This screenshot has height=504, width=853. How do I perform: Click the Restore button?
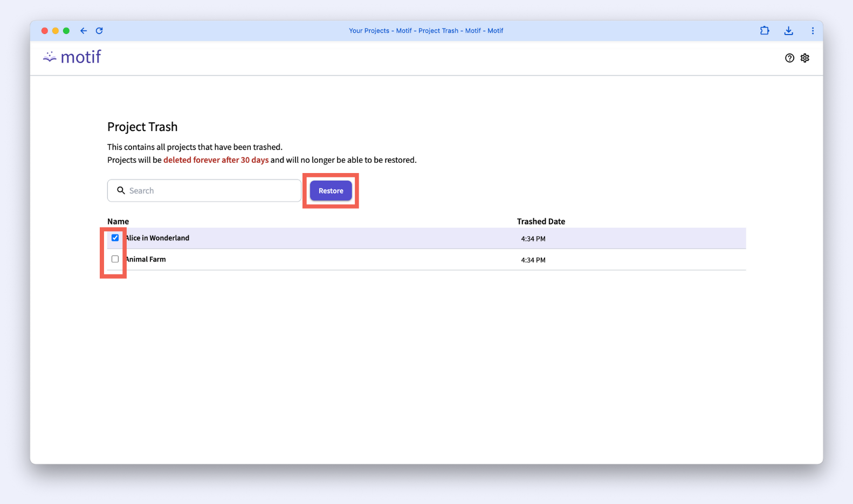tap(331, 191)
